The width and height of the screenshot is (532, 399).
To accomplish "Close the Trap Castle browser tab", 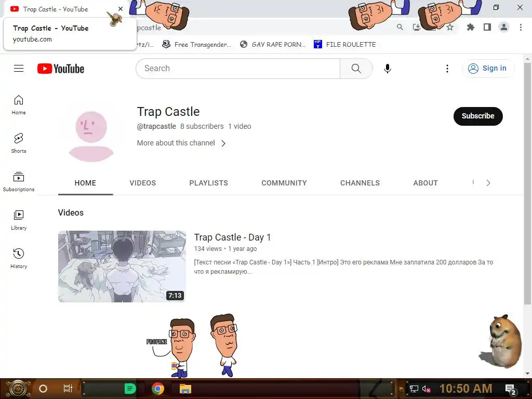I will click(x=121, y=9).
